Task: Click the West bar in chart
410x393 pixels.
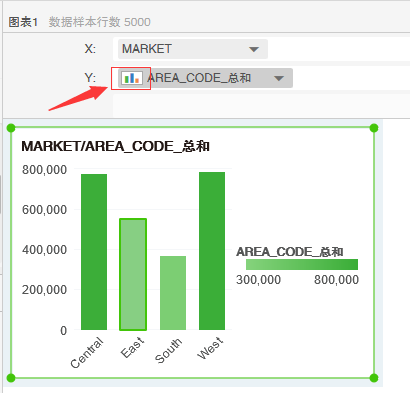Action: pos(212,251)
